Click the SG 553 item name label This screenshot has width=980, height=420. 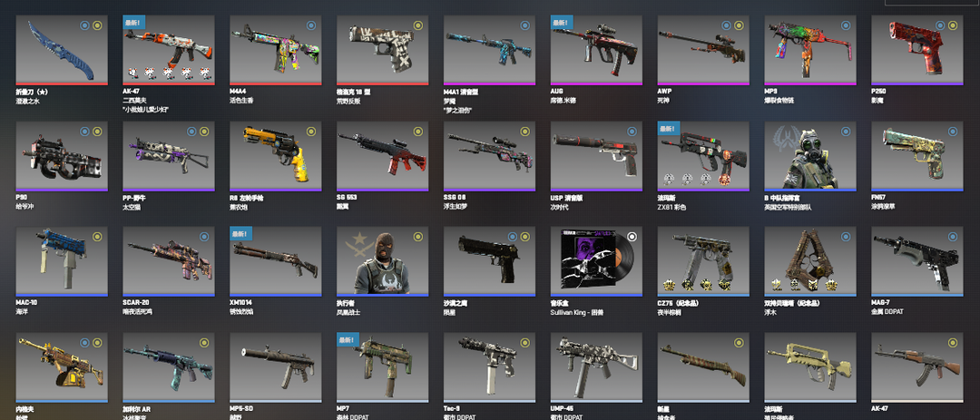(x=347, y=198)
